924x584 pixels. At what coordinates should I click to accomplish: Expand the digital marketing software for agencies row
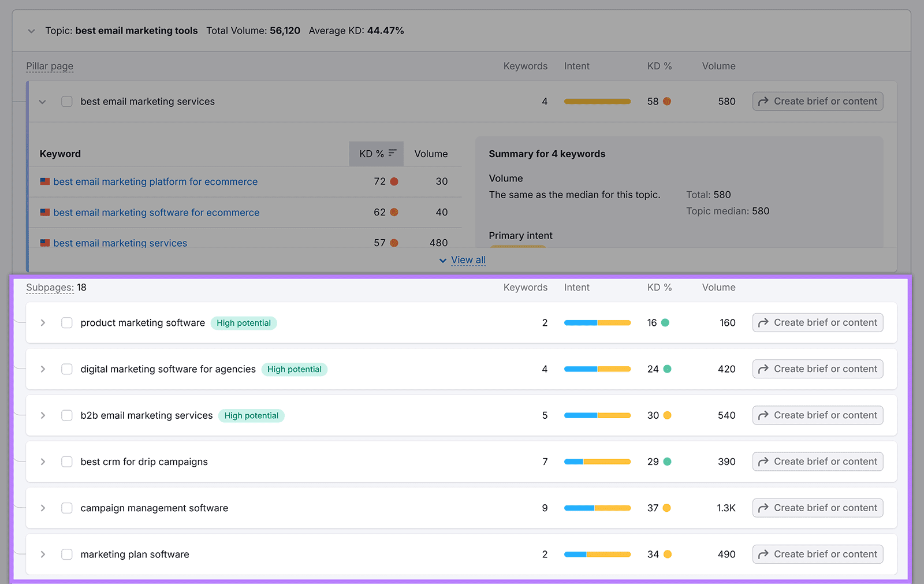[42, 369]
